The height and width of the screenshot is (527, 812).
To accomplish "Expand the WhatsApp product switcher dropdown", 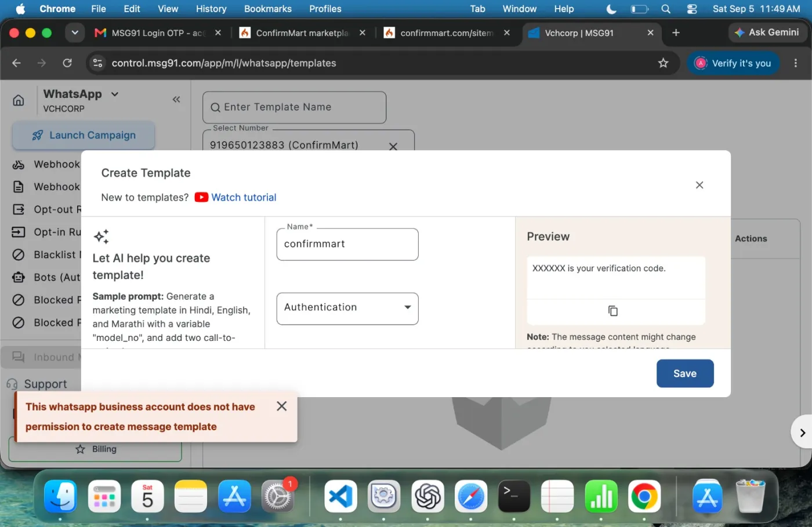I will (115, 94).
